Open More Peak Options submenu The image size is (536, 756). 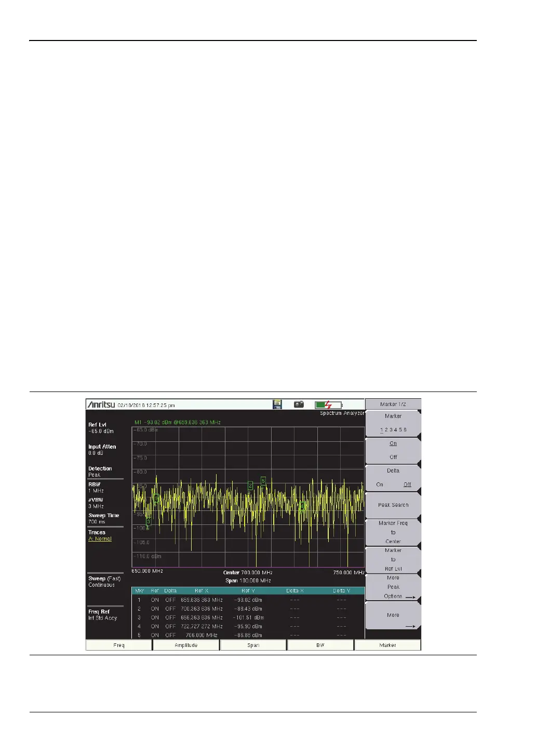pyautogui.click(x=393, y=587)
